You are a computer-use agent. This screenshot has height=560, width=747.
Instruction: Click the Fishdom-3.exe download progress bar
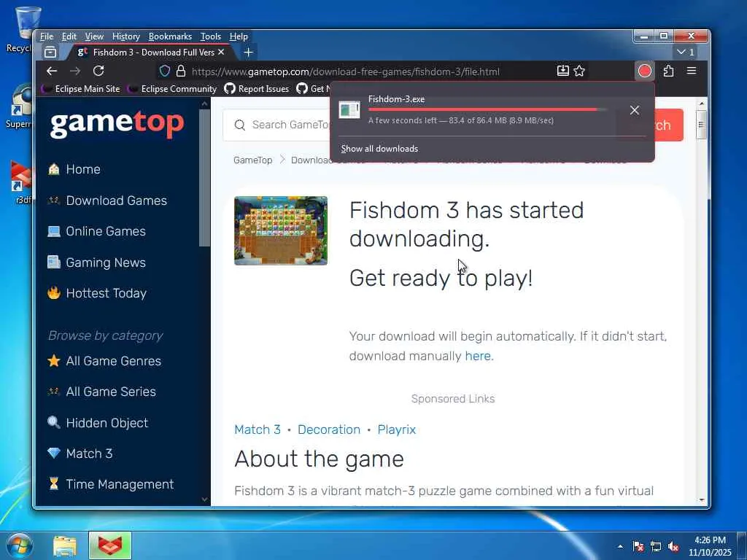[487, 109]
